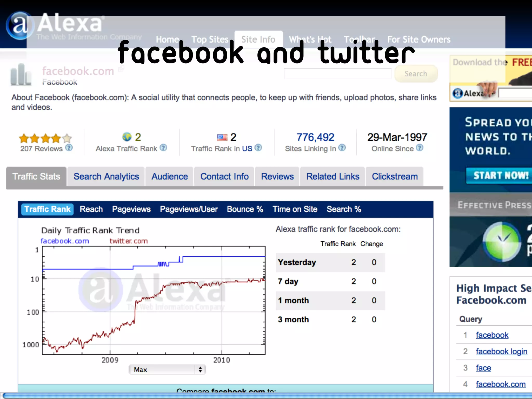Image resolution: width=532 pixels, height=399 pixels.
Task: Switch to the Search Analytics tab
Action: 106,176
